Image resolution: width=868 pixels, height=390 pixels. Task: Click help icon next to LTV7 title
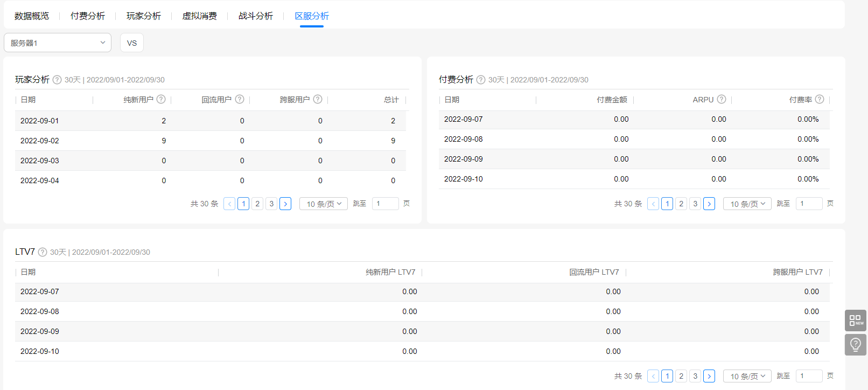[43, 252]
